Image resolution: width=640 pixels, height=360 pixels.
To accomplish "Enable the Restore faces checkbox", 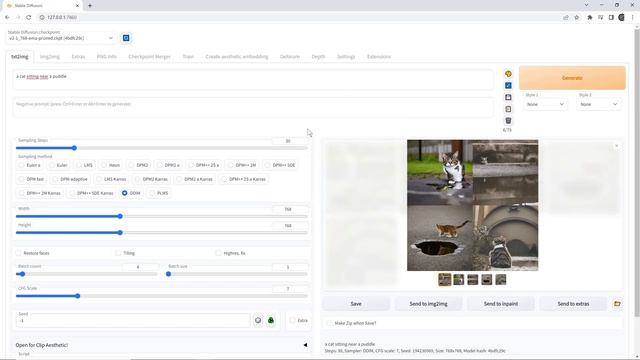I will (x=18, y=253).
